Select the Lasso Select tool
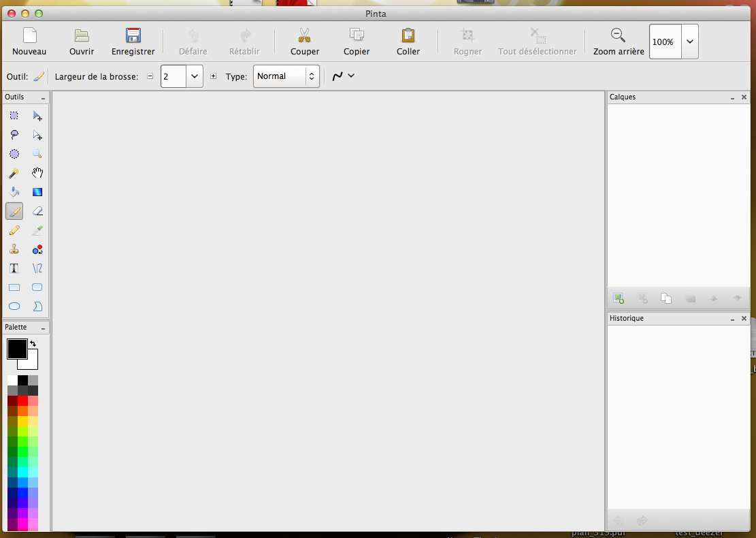756x538 pixels. (x=14, y=135)
